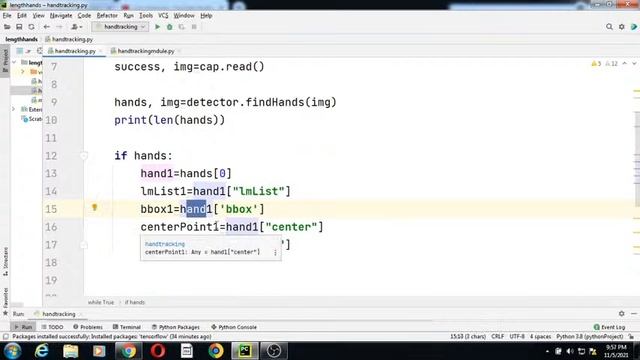640x360 pixels.
Task: Open the Tools menu
Action: coord(146,16)
